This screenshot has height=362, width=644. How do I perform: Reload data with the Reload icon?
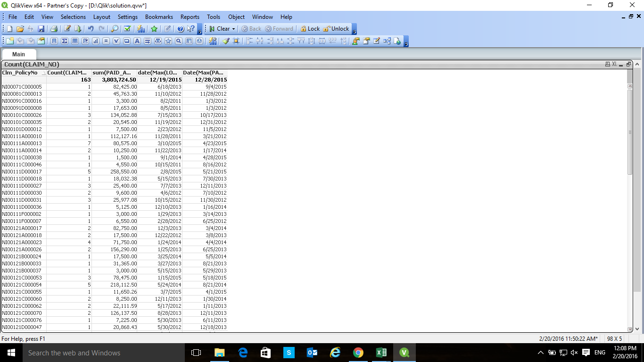coord(78,29)
